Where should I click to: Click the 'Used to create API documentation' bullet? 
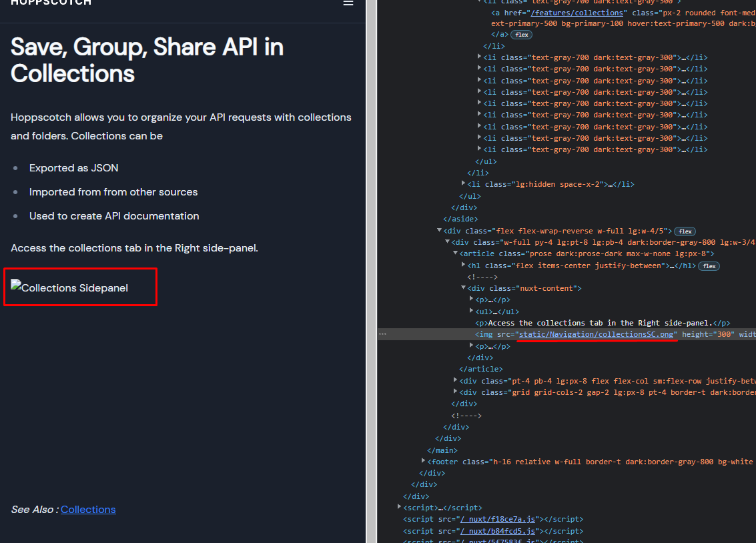coord(114,216)
